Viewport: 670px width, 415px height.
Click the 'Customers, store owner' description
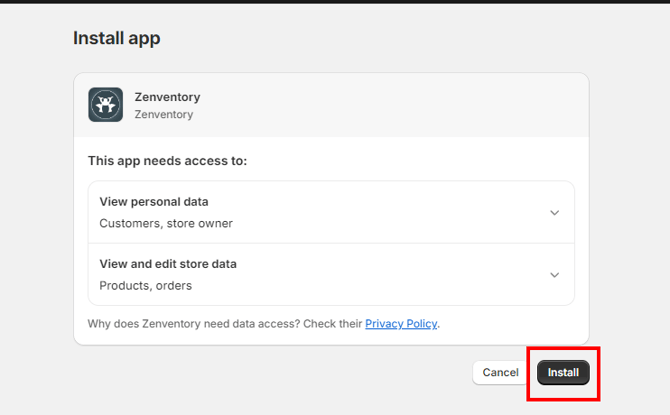point(166,223)
